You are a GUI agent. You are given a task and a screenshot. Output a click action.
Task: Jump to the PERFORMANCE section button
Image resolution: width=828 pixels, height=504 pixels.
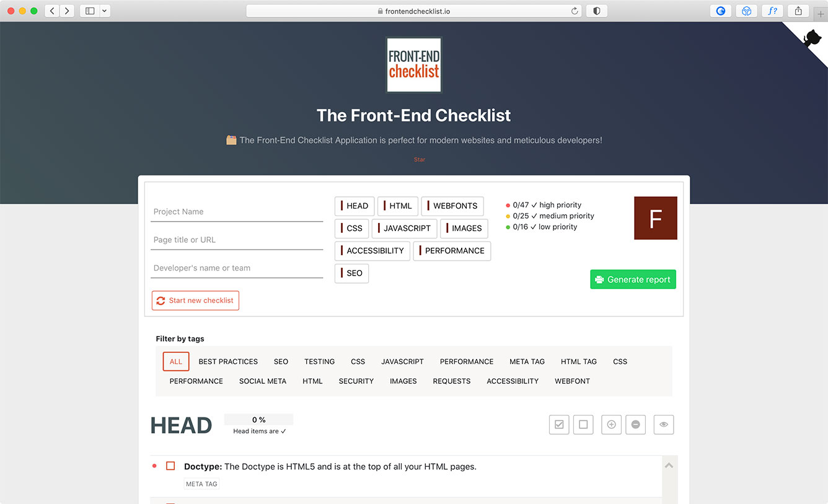click(452, 251)
